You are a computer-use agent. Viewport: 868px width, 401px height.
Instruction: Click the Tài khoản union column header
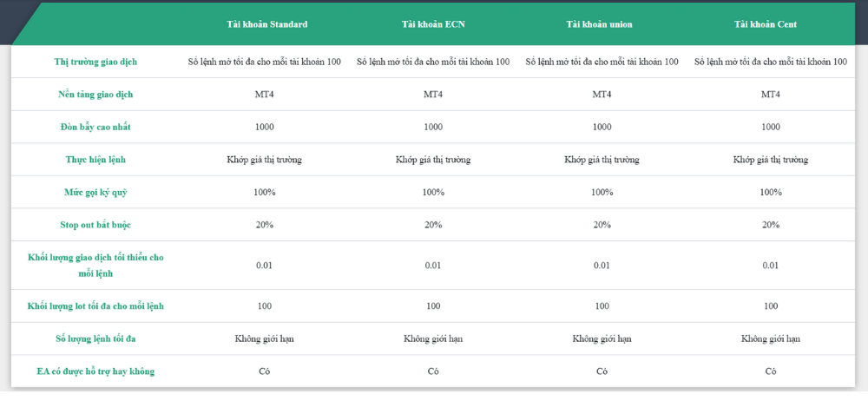click(602, 24)
